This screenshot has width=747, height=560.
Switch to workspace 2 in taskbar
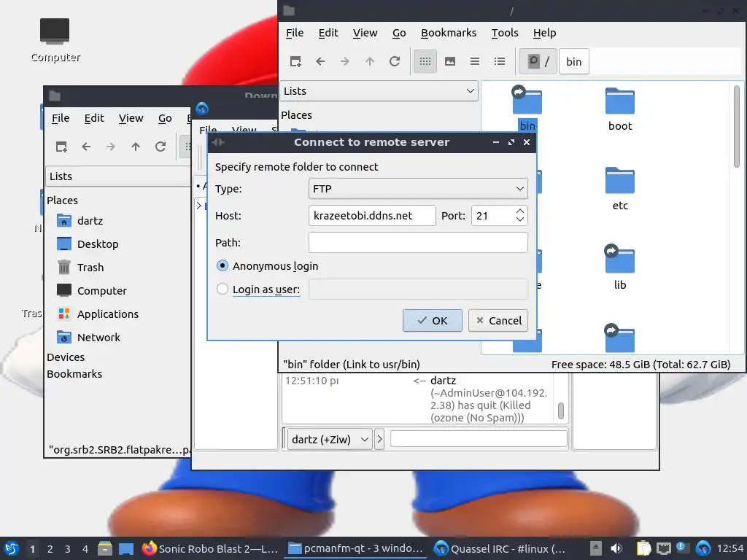click(50, 549)
